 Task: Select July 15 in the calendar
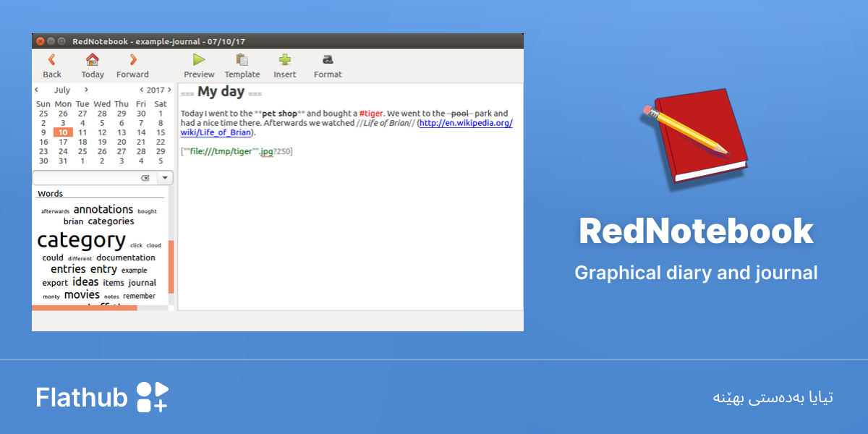click(x=161, y=132)
